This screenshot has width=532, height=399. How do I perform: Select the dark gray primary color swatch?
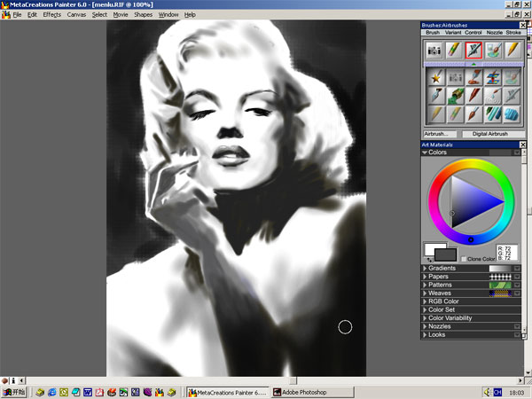[445, 254]
